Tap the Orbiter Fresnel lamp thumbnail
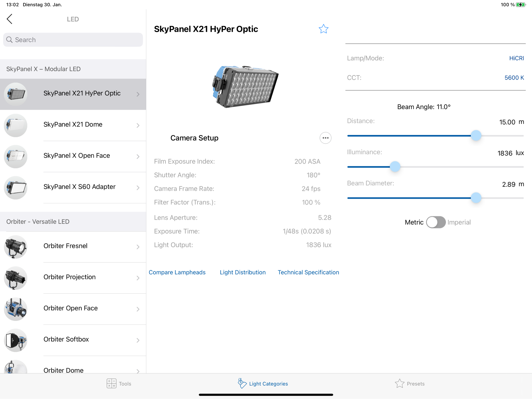 point(16,247)
